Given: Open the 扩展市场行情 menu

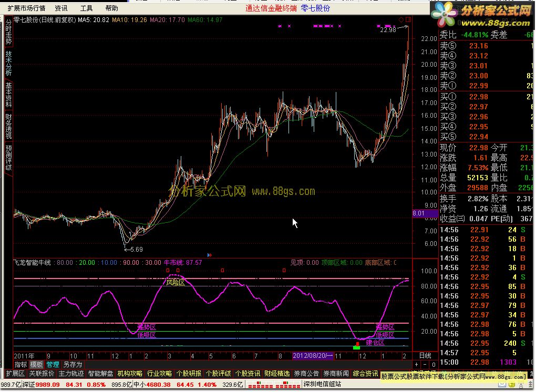Looking at the screenshot, I should click(27, 8).
